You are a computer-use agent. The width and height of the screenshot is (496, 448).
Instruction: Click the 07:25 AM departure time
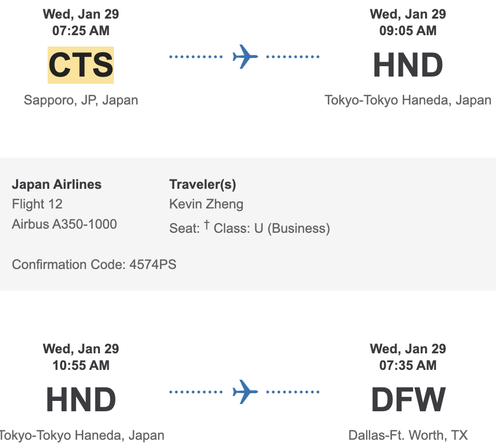[x=81, y=31]
